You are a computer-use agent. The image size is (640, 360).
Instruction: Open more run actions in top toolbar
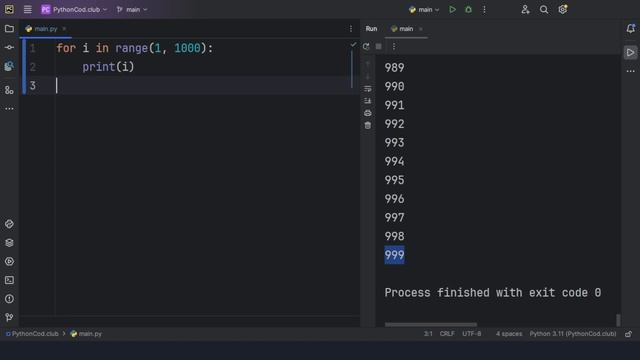[x=484, y=9]
